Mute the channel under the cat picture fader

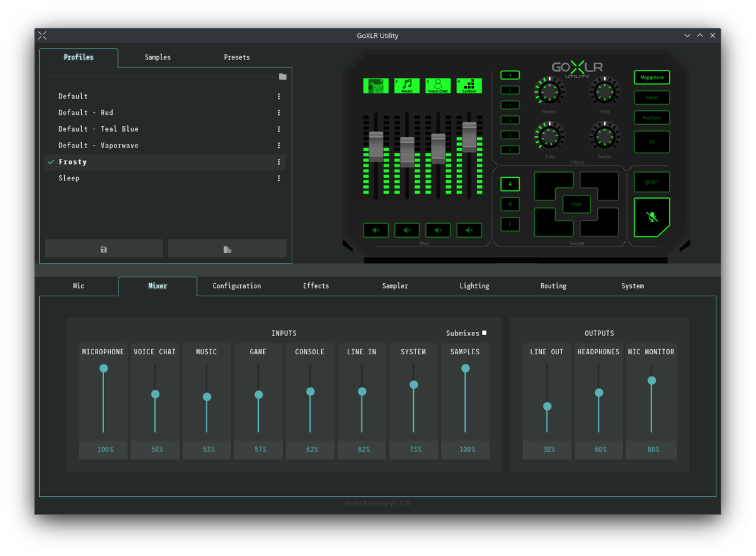click(x=376, y=230)
